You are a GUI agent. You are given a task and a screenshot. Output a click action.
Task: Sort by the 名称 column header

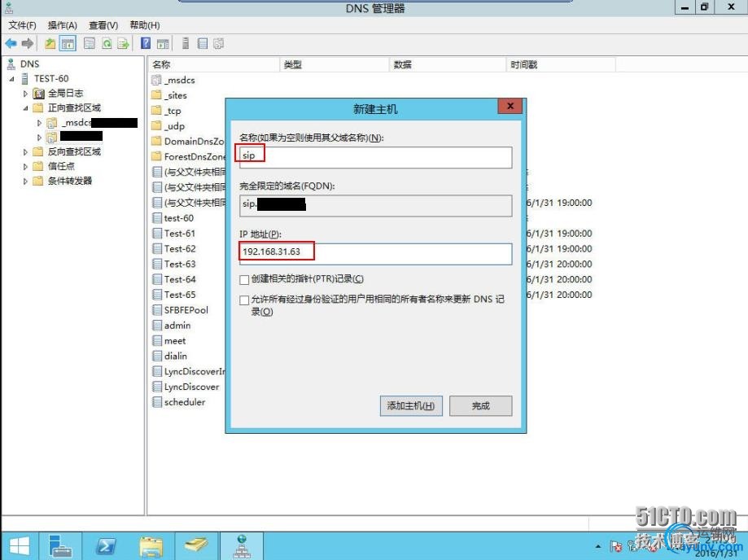(213, 64)
